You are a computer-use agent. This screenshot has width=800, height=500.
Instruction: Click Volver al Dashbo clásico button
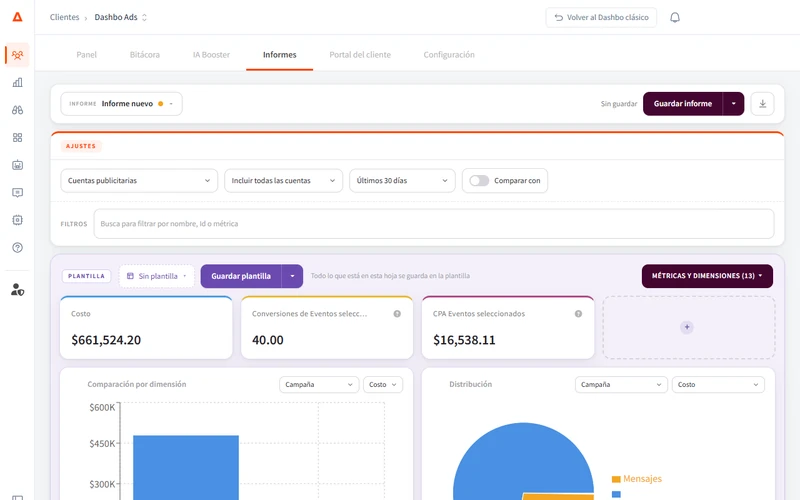(x=601, y=17)
